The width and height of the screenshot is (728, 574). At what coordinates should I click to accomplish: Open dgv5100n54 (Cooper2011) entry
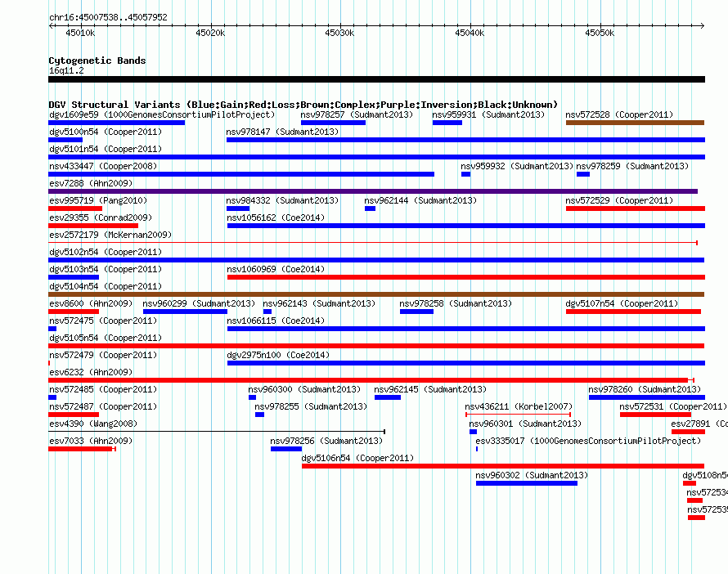click(65, 140)
